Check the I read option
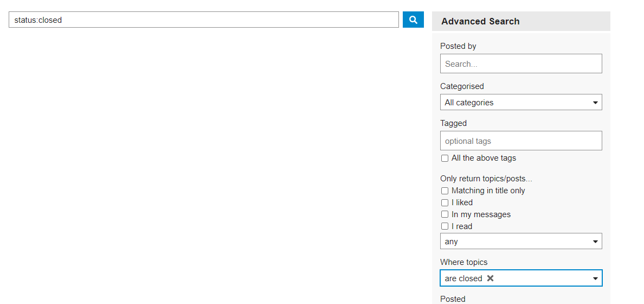The width and height of the screenshot is (644, 304). pos(445,226)
